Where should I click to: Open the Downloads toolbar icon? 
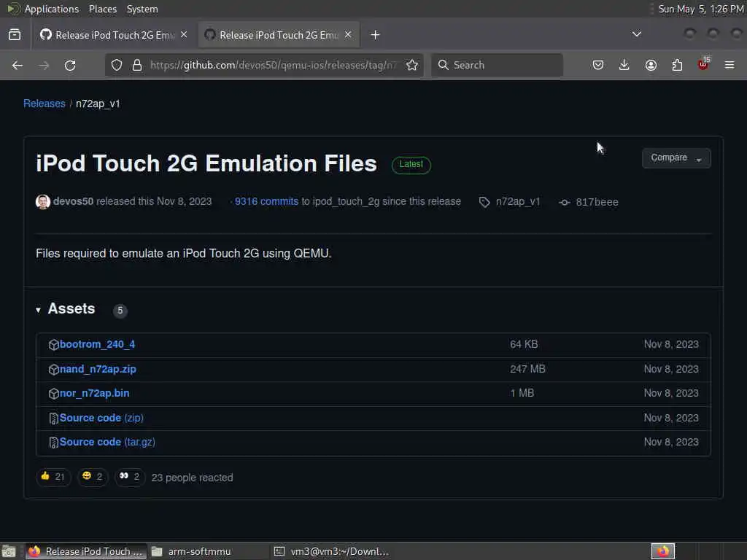[x=624, y=65]
